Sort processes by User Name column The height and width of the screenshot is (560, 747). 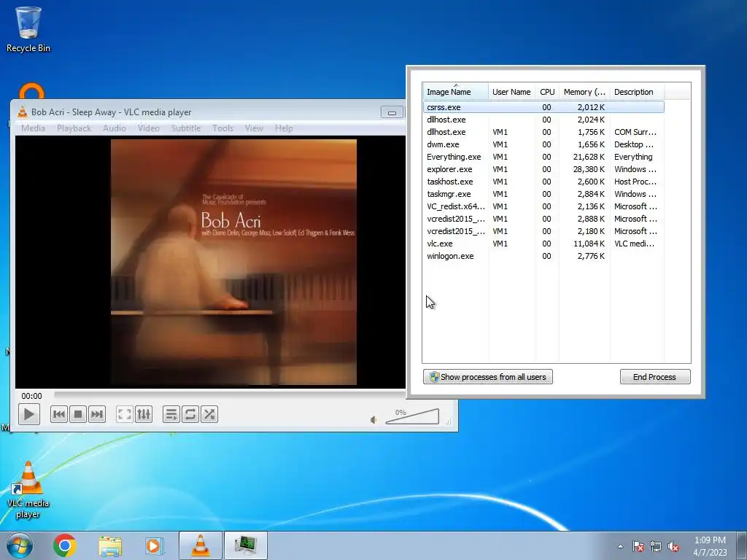point(511,91)
